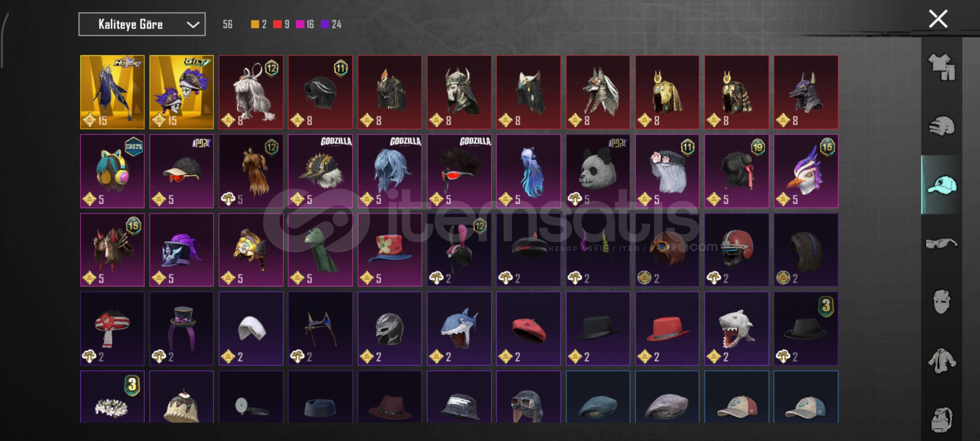Open the face mask category icon

(x=942, y=302)
